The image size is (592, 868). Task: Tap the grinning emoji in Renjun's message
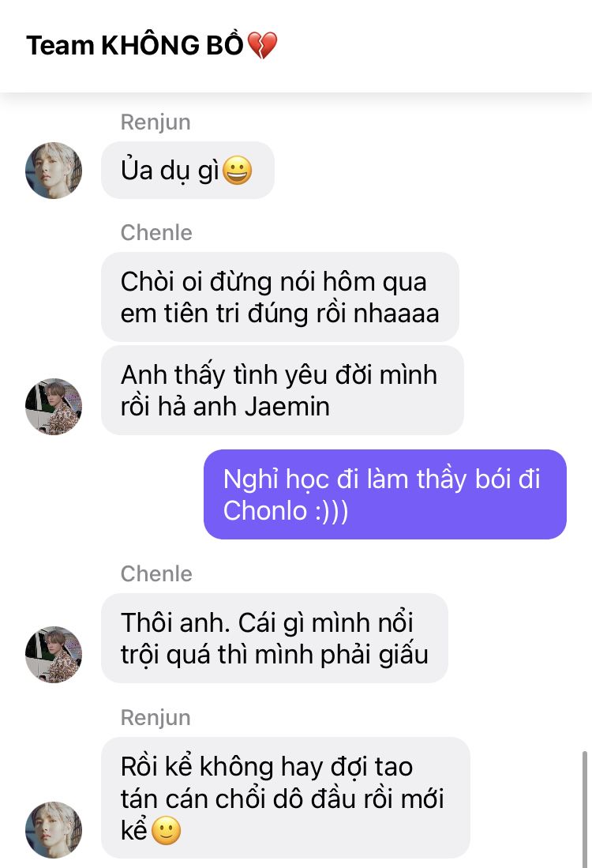point(237,171)
